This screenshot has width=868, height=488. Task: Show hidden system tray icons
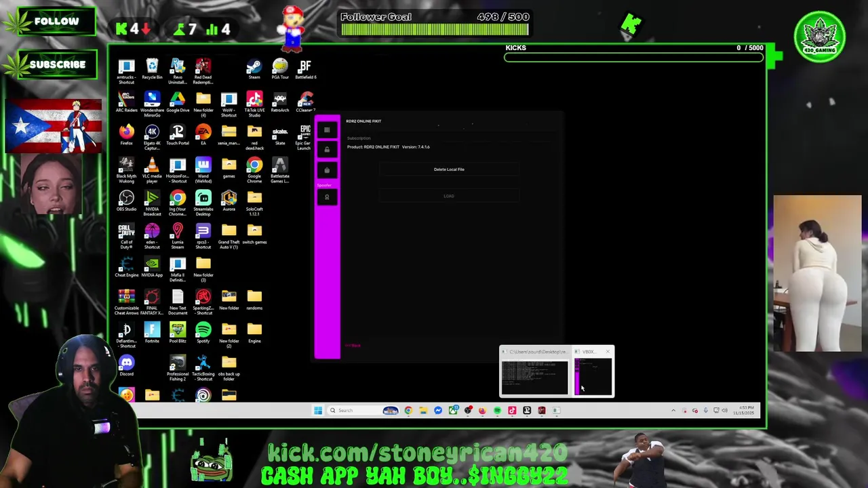(673, 410)
